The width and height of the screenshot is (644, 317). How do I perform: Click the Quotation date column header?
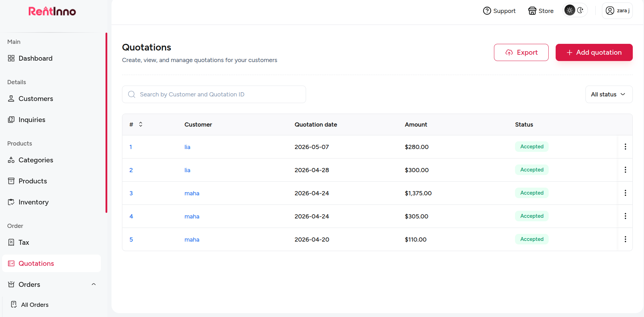click(316, 124)
